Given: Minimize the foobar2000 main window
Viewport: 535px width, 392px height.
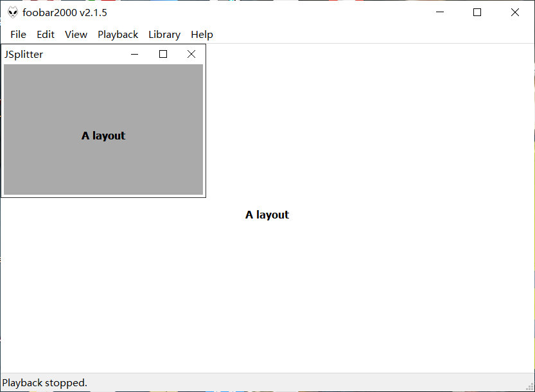Looking at the screenshot, I should pos(440,12).
